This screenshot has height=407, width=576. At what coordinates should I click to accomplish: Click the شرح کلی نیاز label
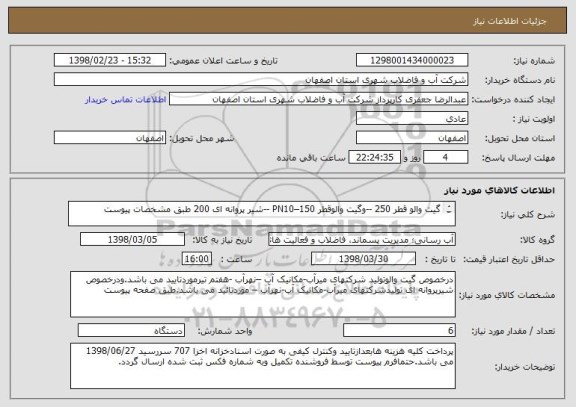point(528,215)
